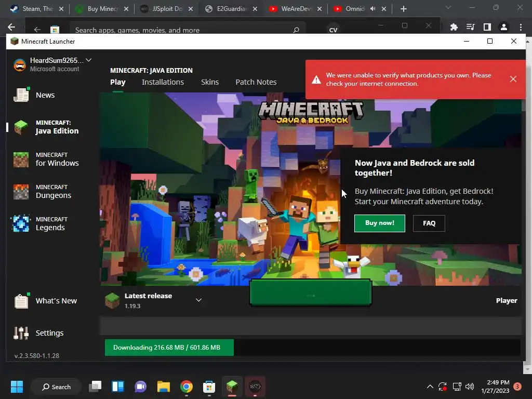Click the taskbar Search box
Screen dimensions: 532x399
coord(56,387)
